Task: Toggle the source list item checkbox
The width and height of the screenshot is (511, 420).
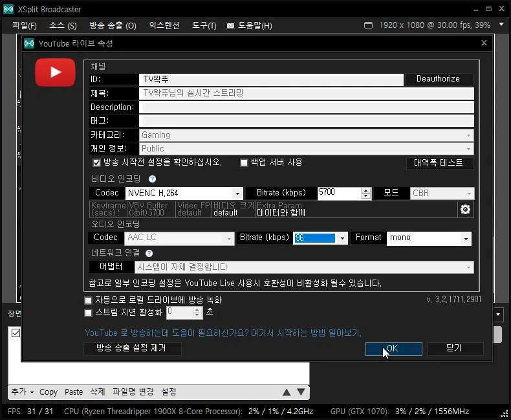Action: tap(16, 333)
